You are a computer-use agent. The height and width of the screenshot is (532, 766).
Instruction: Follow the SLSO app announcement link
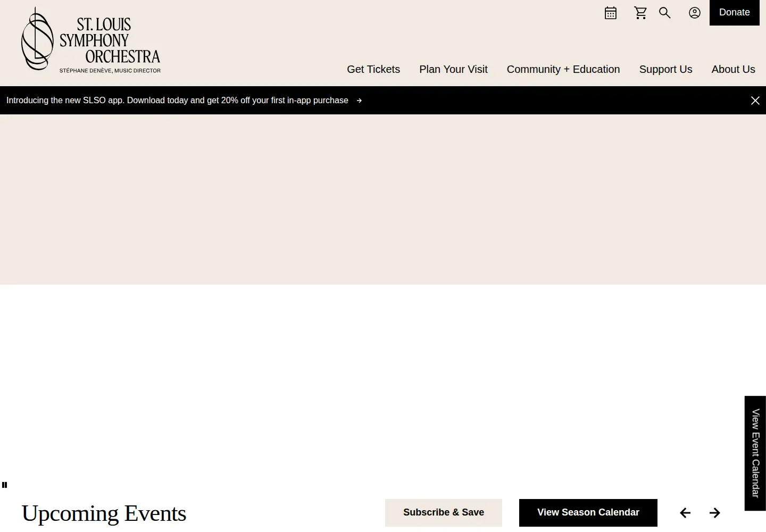[177, 100]
